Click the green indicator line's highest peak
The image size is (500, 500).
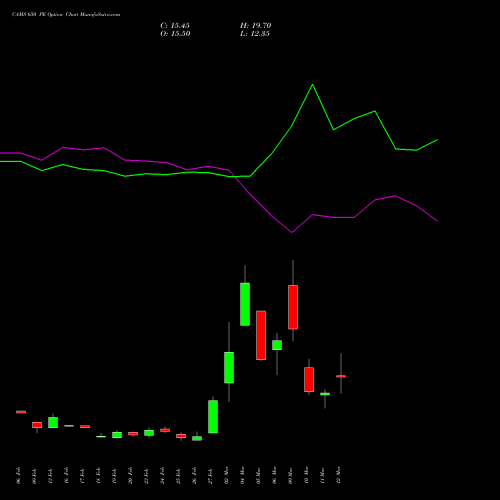312,85
